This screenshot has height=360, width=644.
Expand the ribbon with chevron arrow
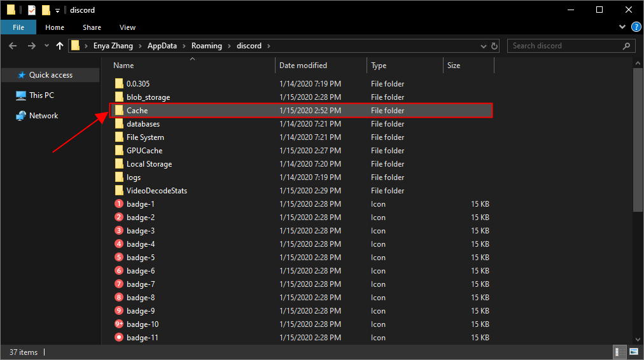[x=622, y=27]
